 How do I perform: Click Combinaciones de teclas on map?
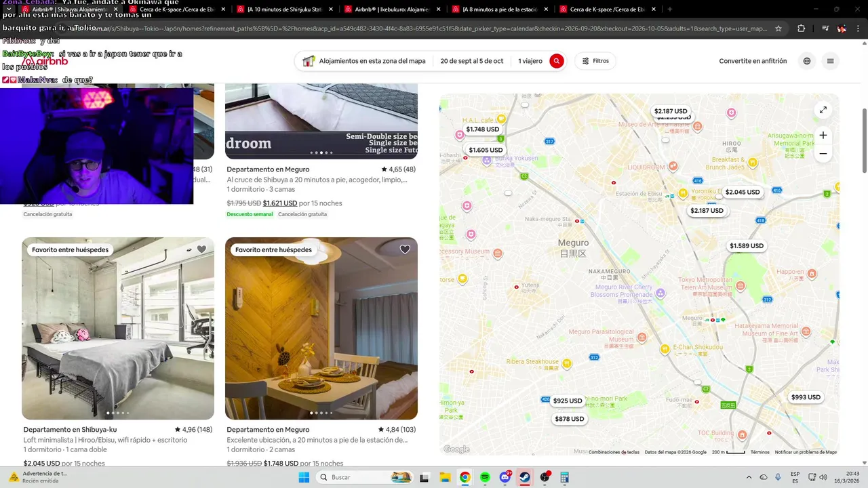(x=614, y=452)
